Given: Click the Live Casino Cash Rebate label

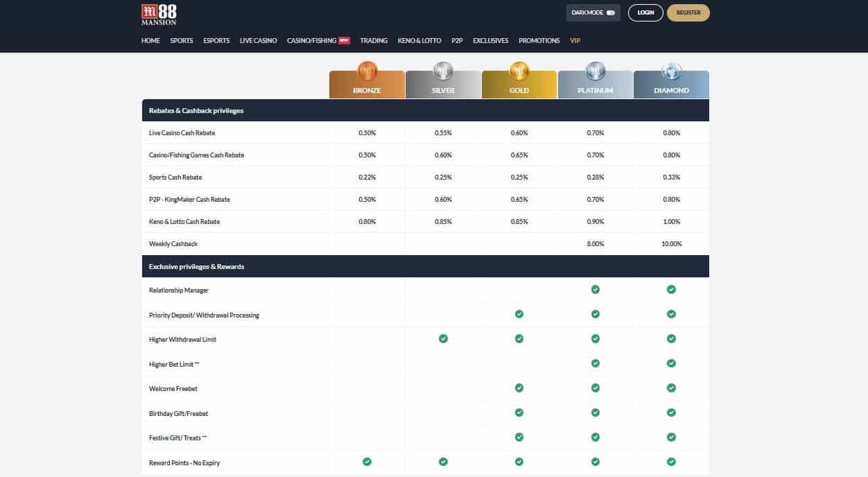Looking at the screenshot, I should [x=182, y=133].
